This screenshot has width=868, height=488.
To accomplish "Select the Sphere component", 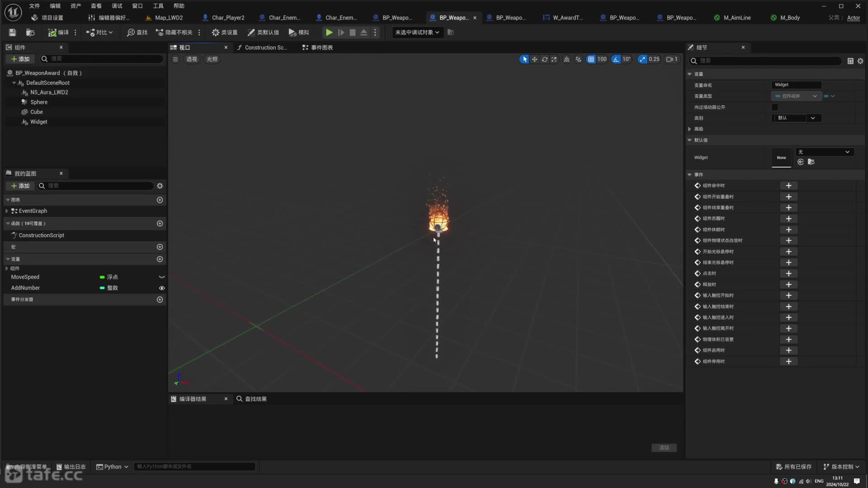I will [x=38, y=102].
